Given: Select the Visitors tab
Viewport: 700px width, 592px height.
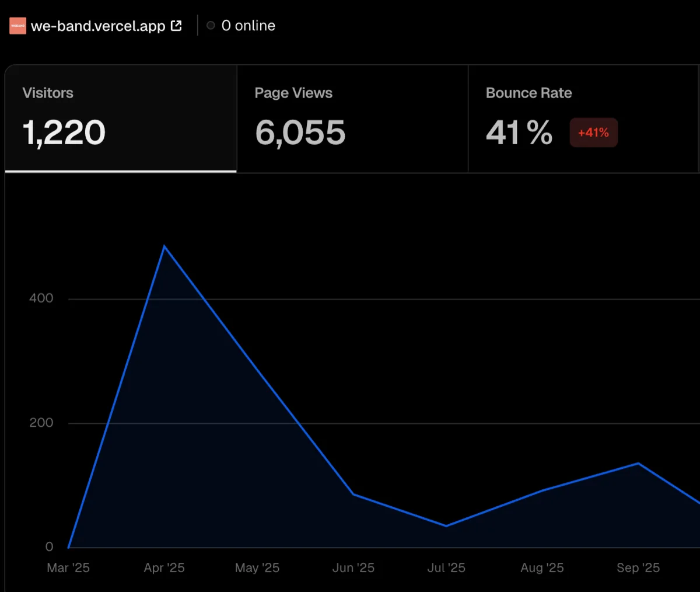Looking at the screenshot, I should coord(121,119).
